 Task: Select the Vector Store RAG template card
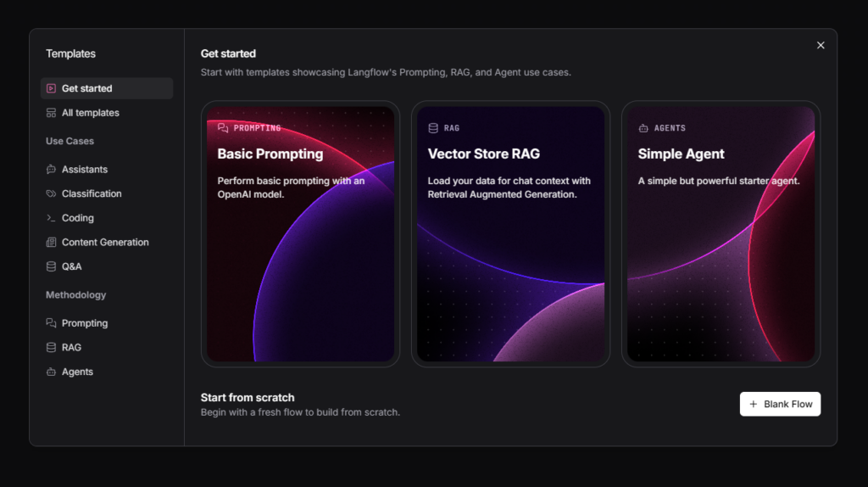pos(510,234)
